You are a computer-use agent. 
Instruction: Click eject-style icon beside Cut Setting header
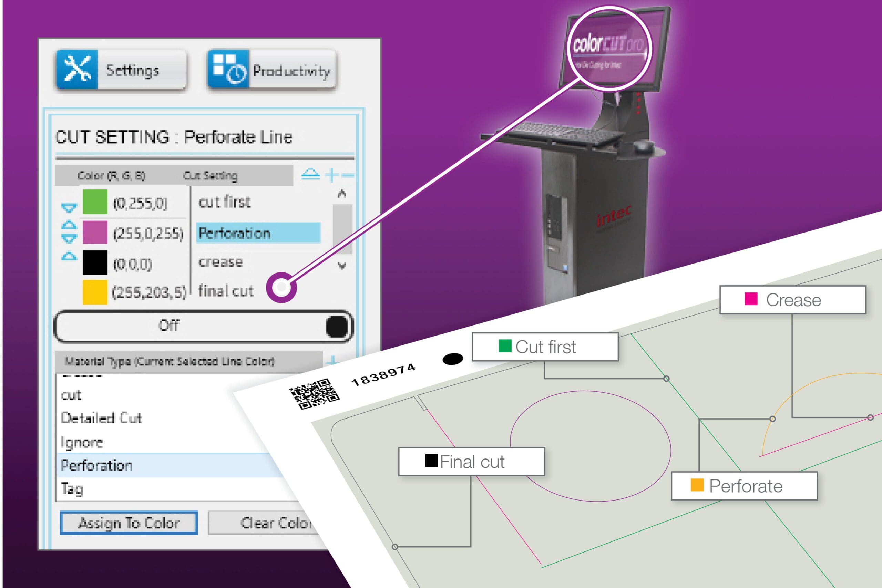pos(310,175)
